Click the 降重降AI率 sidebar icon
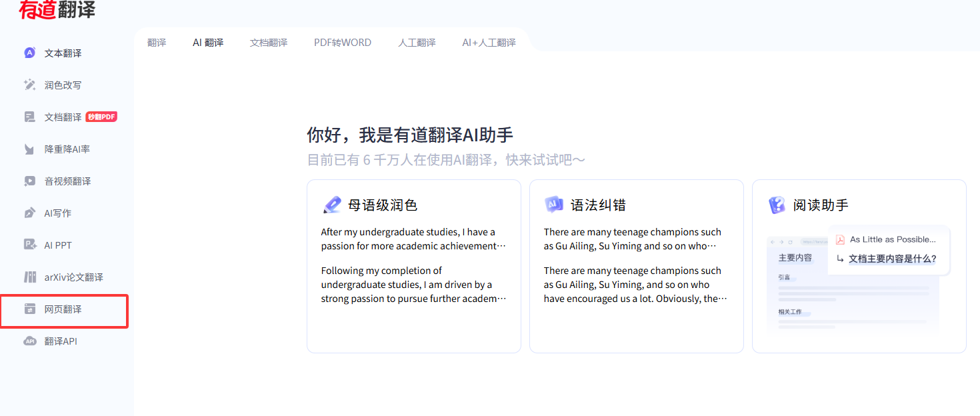980x416 pixels. coord(29,149)
